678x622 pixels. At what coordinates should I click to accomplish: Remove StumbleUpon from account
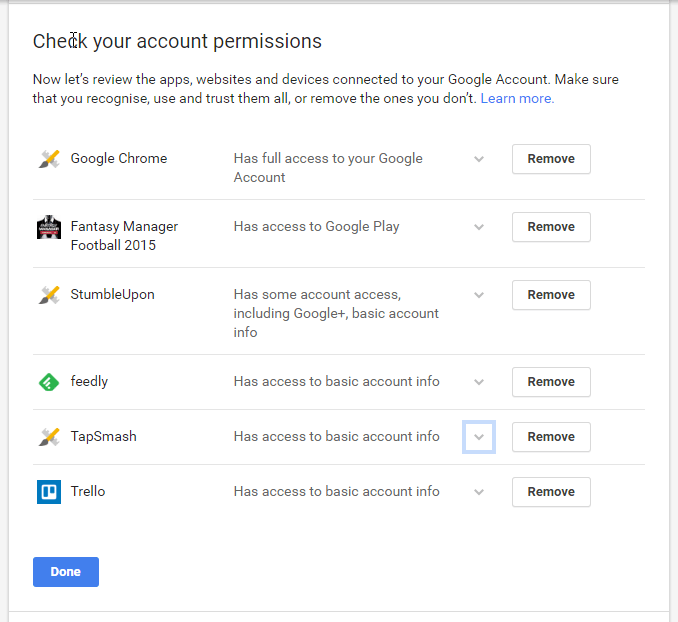tap(551, 295)
